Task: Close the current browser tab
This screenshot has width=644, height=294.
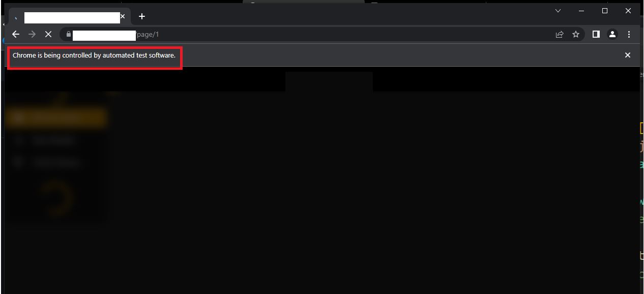Action: coord(123,16)
